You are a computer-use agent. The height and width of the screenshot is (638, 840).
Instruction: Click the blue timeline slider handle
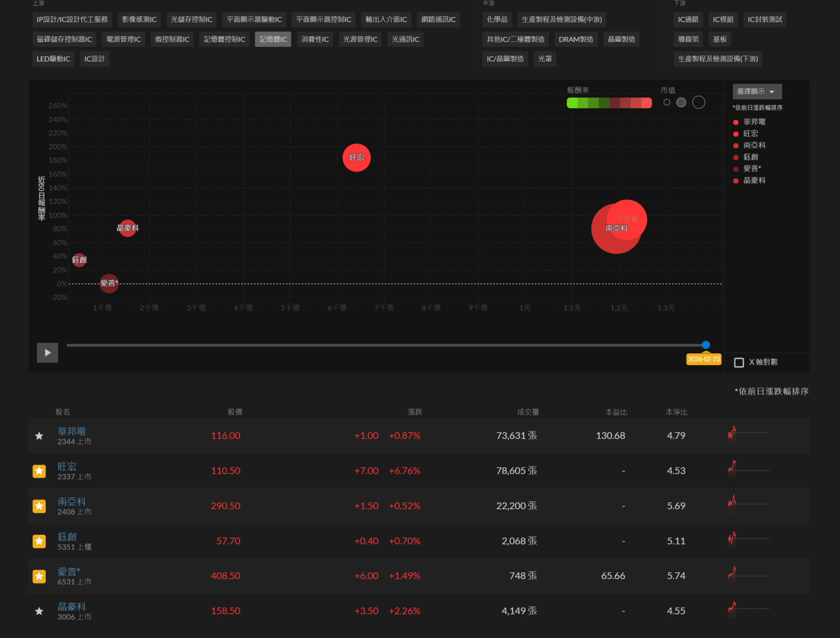tap(705, 345)
